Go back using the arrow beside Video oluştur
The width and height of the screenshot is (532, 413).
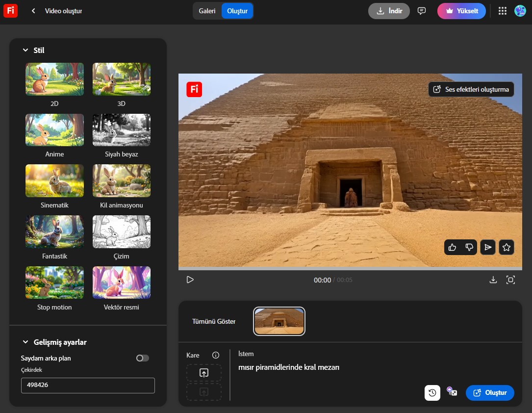[33, 11]
